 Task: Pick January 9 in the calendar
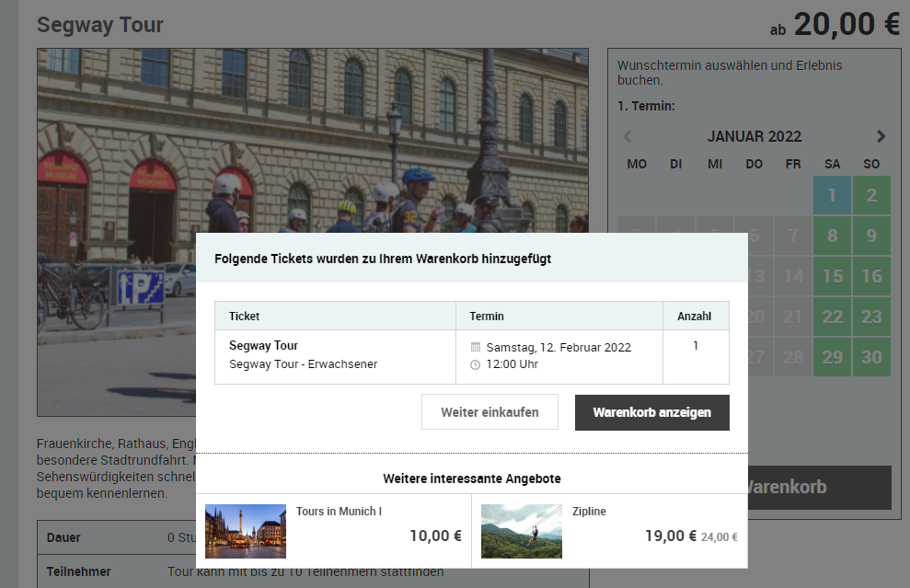click(x=871, y=236)
